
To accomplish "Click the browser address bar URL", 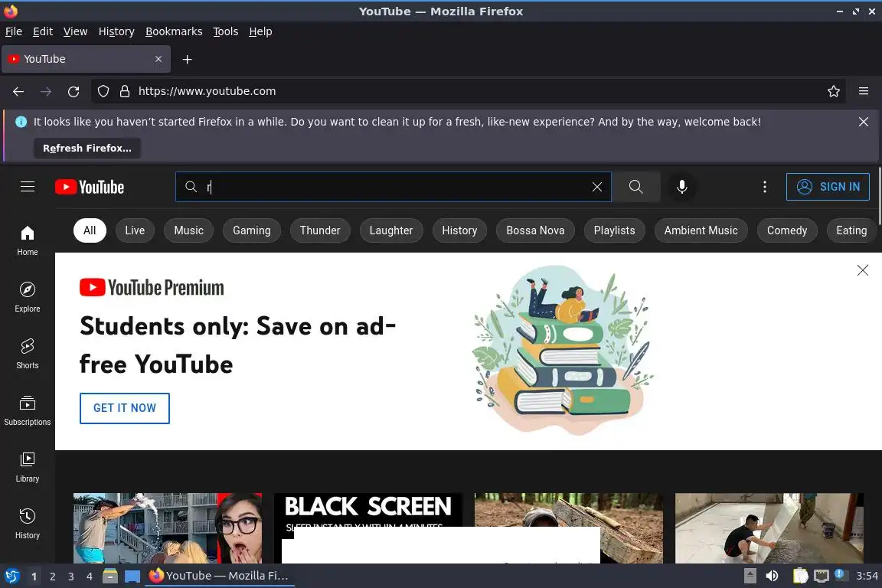I will pos(207,91).
